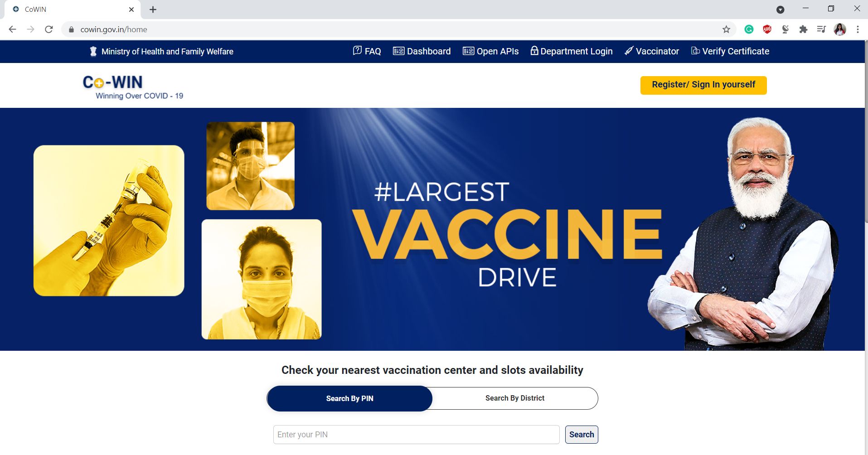Bookmark this page with the star icon

point(726,29)
